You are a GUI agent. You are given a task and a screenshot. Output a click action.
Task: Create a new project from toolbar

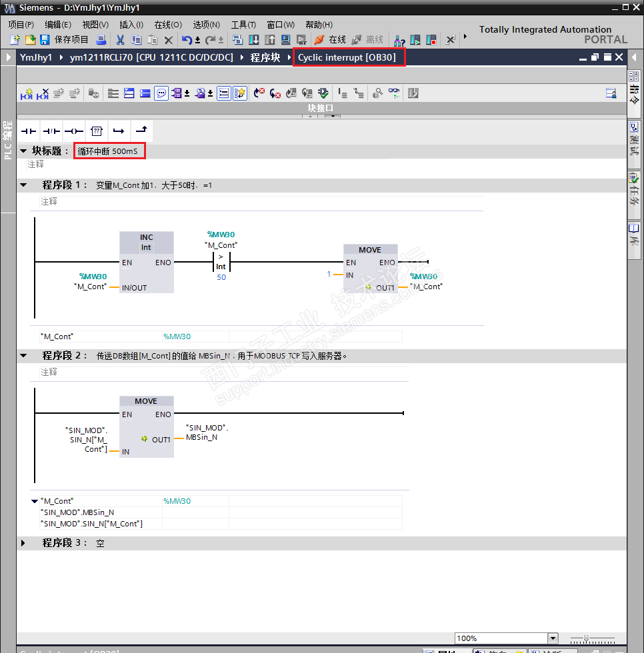click(x=15, y=40)
